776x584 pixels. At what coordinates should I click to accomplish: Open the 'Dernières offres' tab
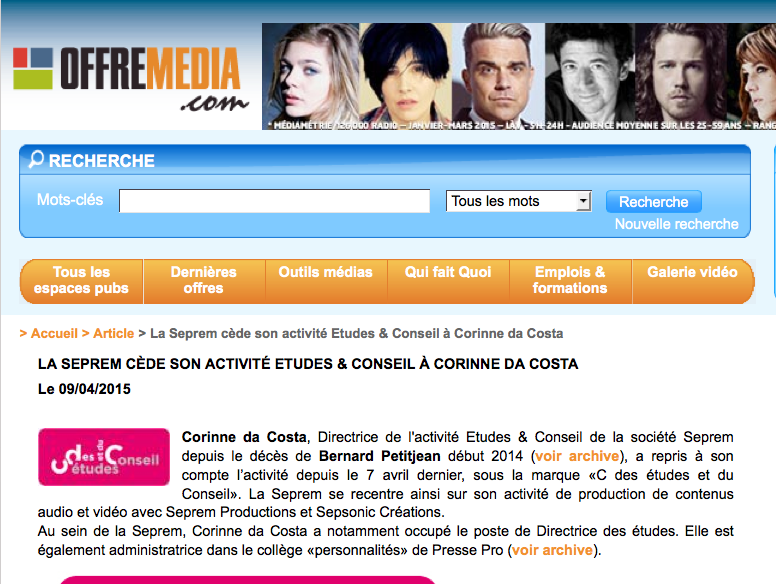pos(204,281)
